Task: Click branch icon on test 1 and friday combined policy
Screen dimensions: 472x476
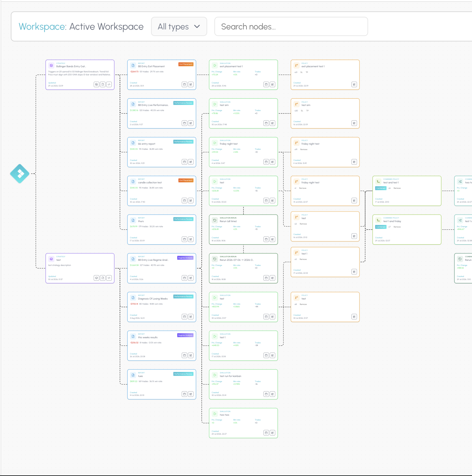Action: point(378,220)
